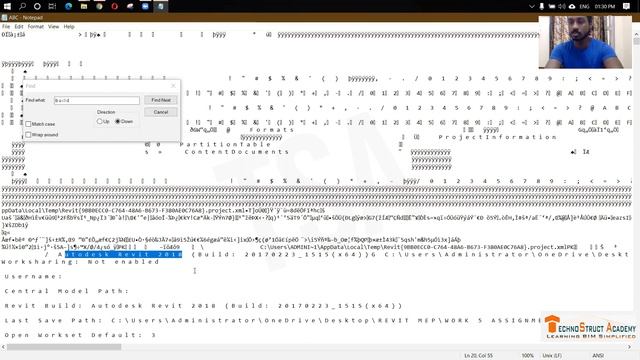Open the Edit menu
Viewport: 640px width, 360px height.
point(19,27)
